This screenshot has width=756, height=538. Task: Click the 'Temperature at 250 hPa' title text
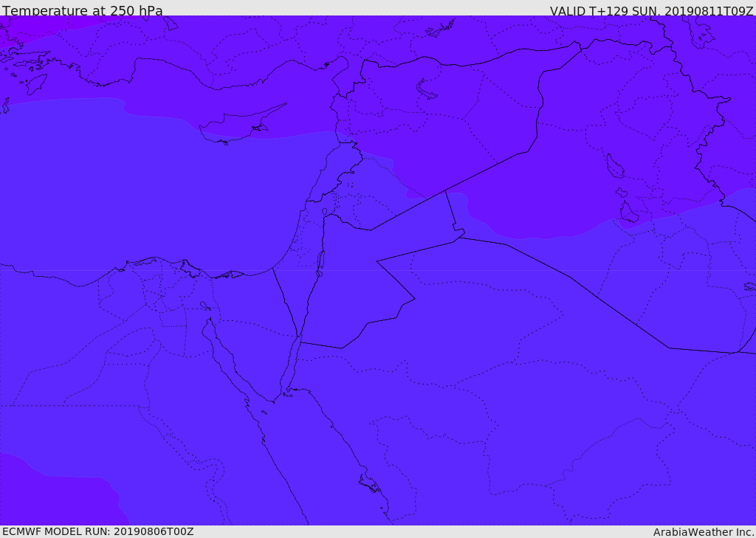point(83,10)
